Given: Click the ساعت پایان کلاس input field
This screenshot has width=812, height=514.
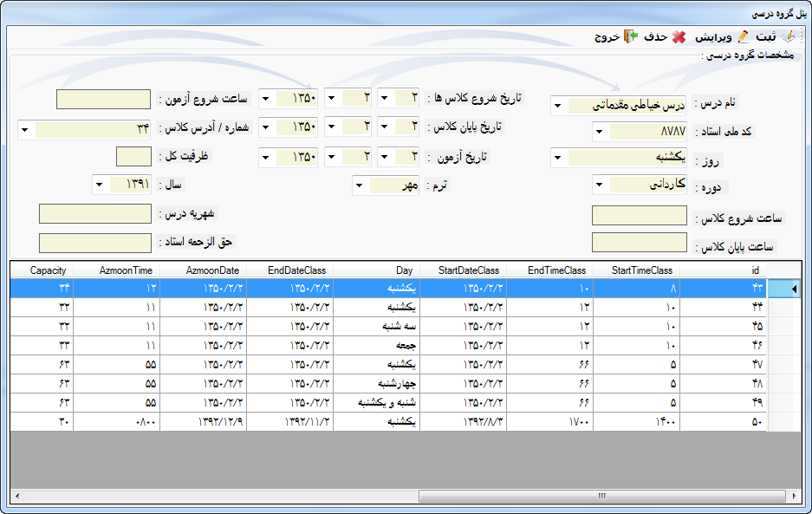Looking at the screenshot, I should click(x=640, y=243).
